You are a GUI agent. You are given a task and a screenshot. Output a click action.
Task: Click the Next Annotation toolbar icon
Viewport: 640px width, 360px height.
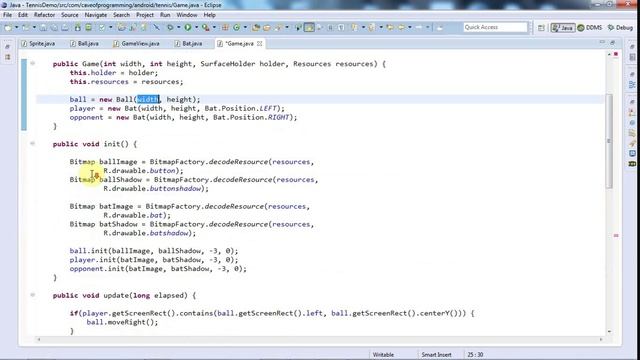click(x=355, y=28)
